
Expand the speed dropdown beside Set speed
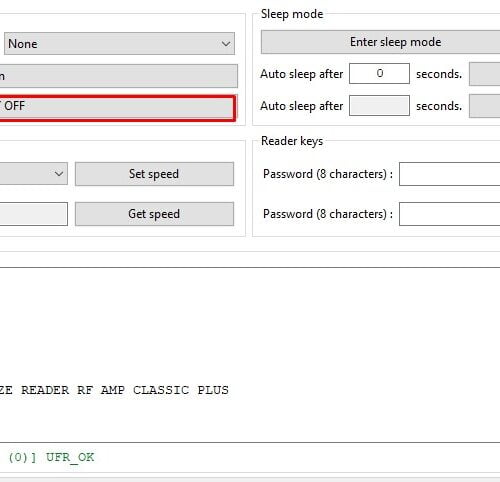pos(33,174)
